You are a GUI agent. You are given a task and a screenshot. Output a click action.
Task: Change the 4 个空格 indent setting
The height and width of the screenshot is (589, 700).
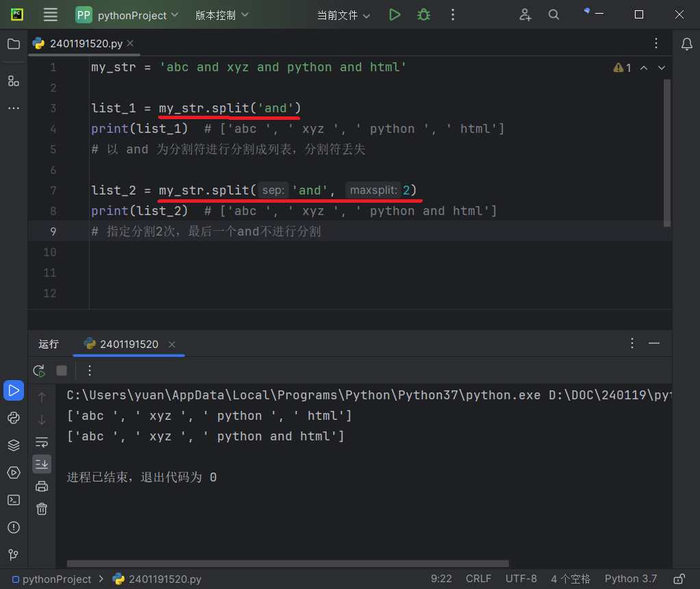571,579
